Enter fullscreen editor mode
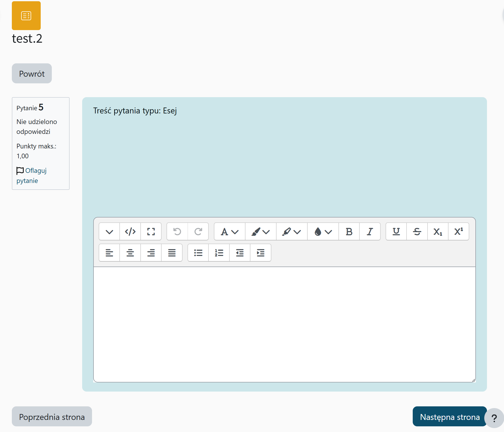The height and width of the screenshot is (432, 504). [x=151, y=232]
